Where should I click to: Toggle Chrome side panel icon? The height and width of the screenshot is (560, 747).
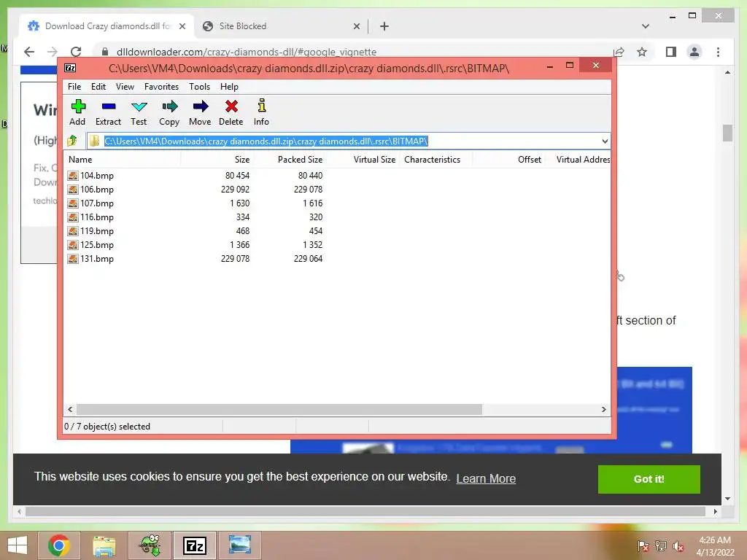click(x=671, y=52)
